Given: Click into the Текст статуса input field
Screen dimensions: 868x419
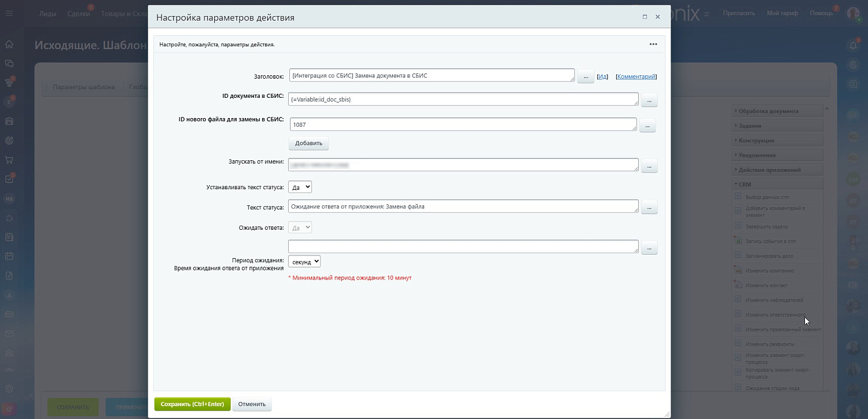Looking at the screenshot, I should pos(464,207).
